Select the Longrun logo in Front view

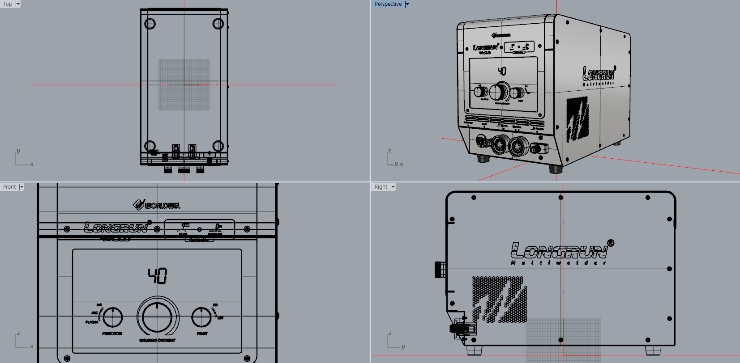(118, 227)
